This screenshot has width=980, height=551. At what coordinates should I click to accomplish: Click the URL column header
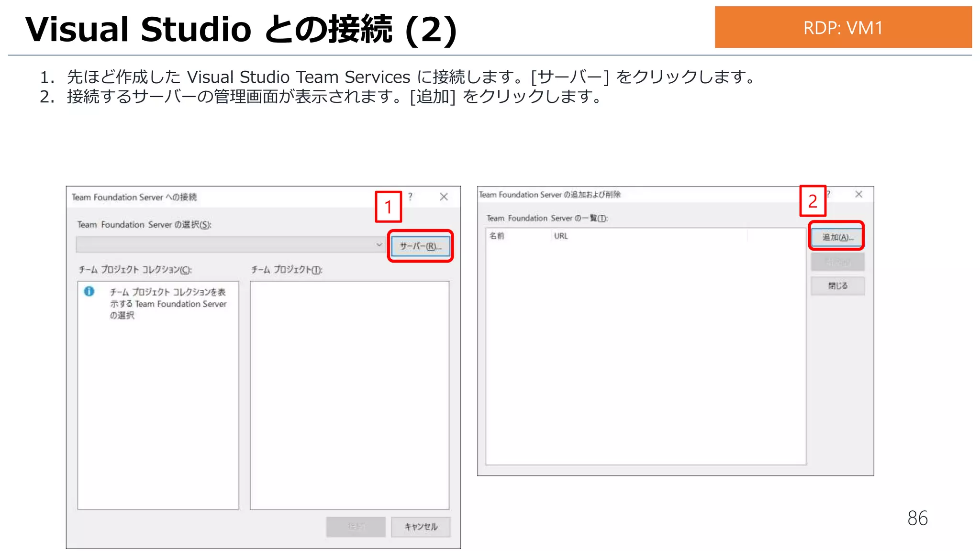648,236
